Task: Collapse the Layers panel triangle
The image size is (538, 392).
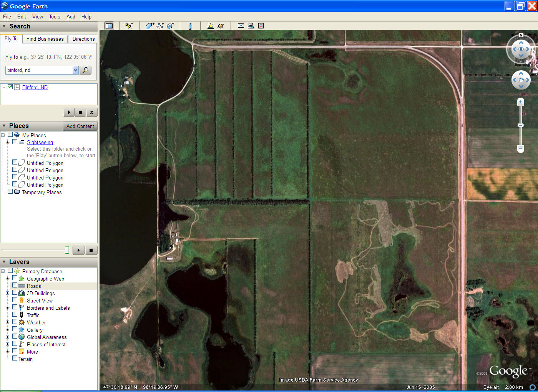Action: (x=4, y=262)
